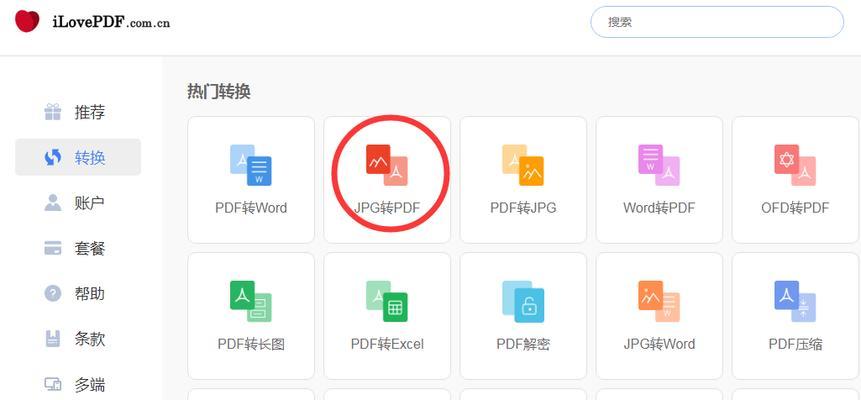Viewport: 861px width, 400px height.
Task: Click the PDF转JPG label text
Action: [523, 208]
